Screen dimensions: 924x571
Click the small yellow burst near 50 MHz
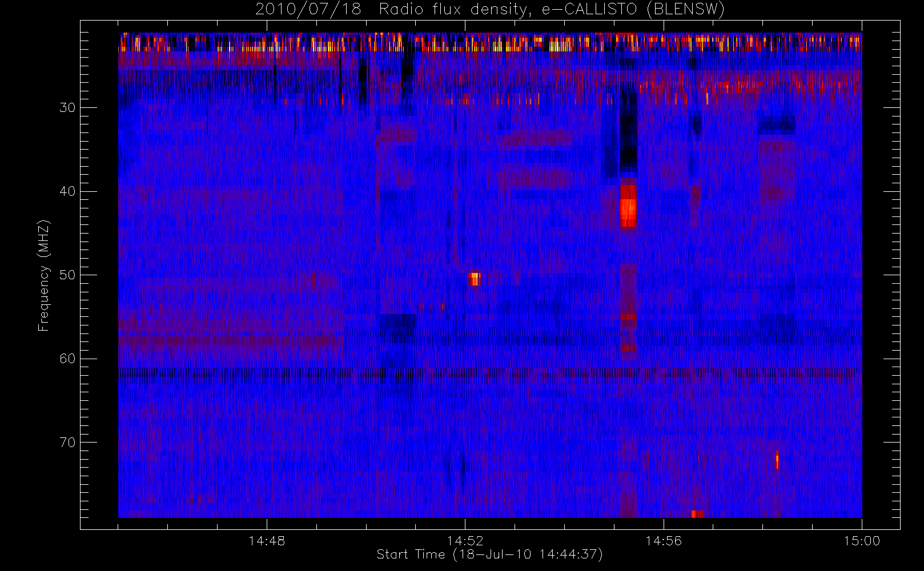point(475,279)
